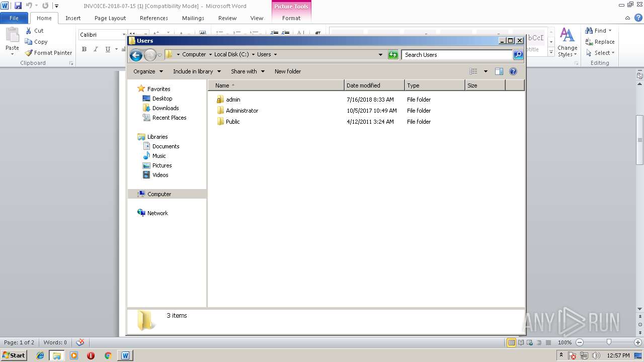Click Word's zoom slider handle
644x362 pixels.
pyautogui.click(x=609, y=342)
